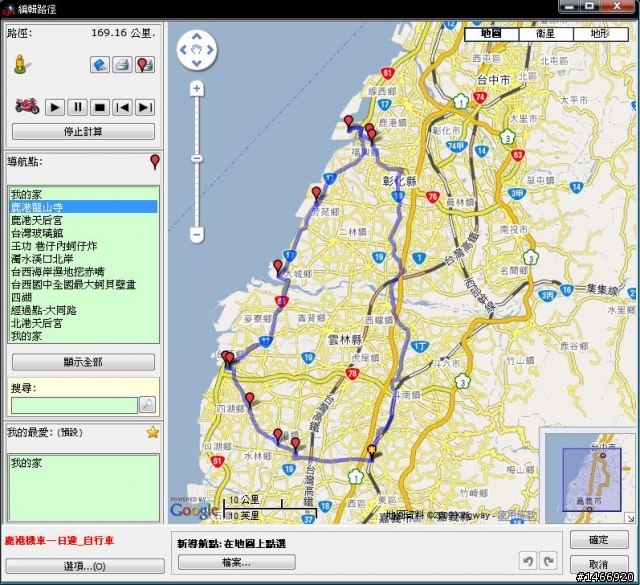Switch map to 衛星 satellite view
This screenshot has width=640, height=585.
pyautogui.click(x=546, y=34)
